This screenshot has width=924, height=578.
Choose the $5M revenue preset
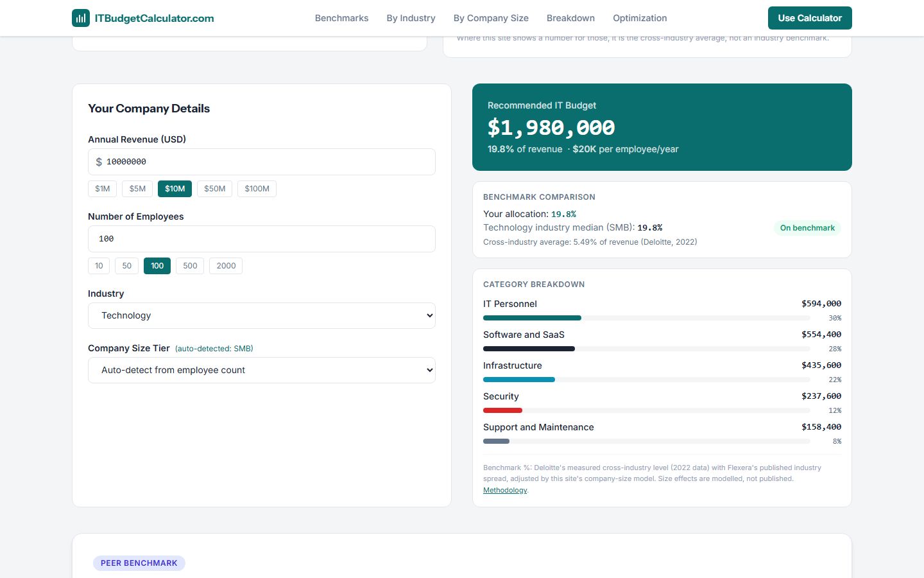pyautogui.click(x=137, y=189)
